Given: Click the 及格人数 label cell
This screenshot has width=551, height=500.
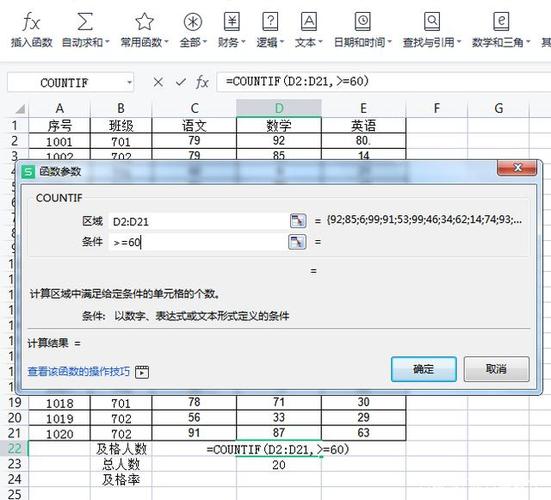Looking at the screenshot, I should coord(121,449).
